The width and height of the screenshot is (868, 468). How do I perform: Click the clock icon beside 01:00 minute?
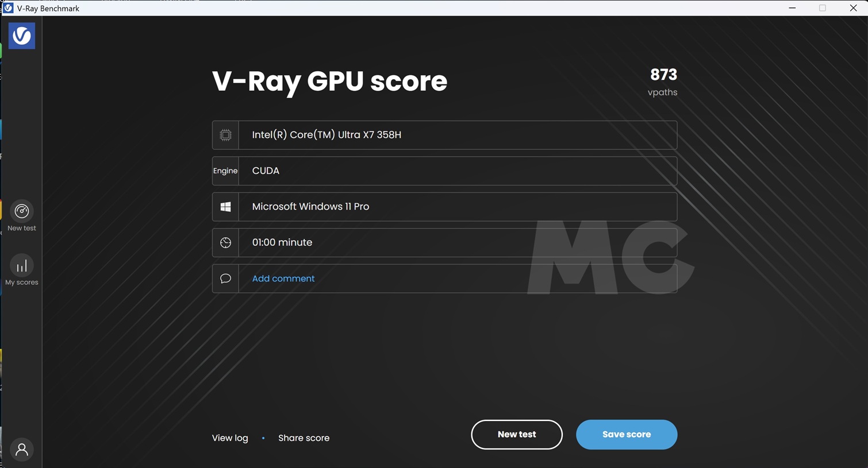[x=225, y=243]
